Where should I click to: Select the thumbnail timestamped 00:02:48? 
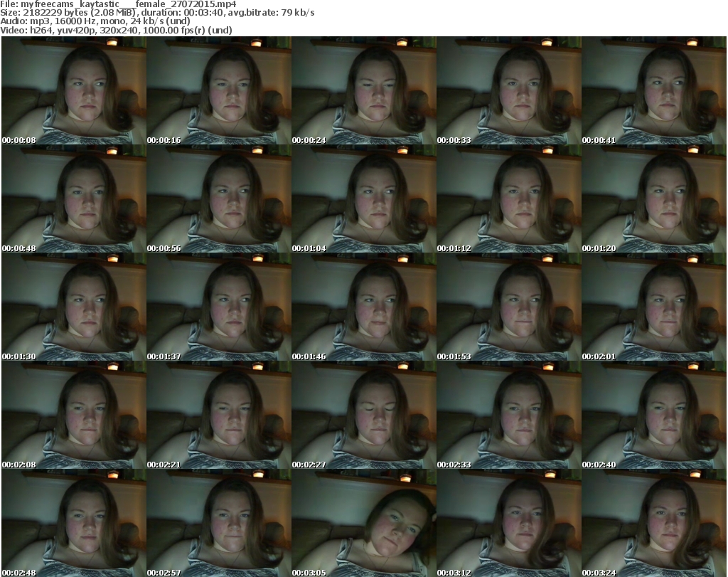pyautogui.click(x=74, y=523)
